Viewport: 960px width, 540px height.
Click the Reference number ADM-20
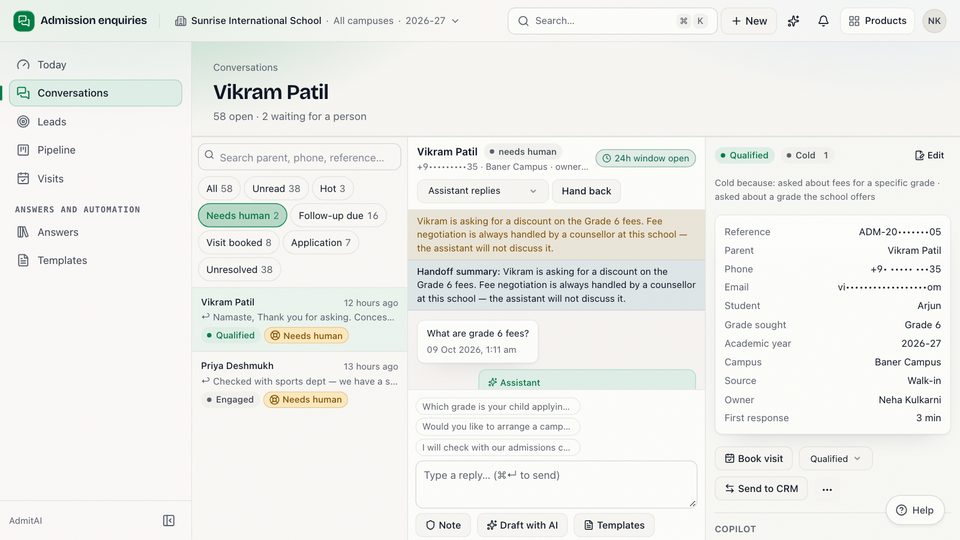click(x=900, y=232)
